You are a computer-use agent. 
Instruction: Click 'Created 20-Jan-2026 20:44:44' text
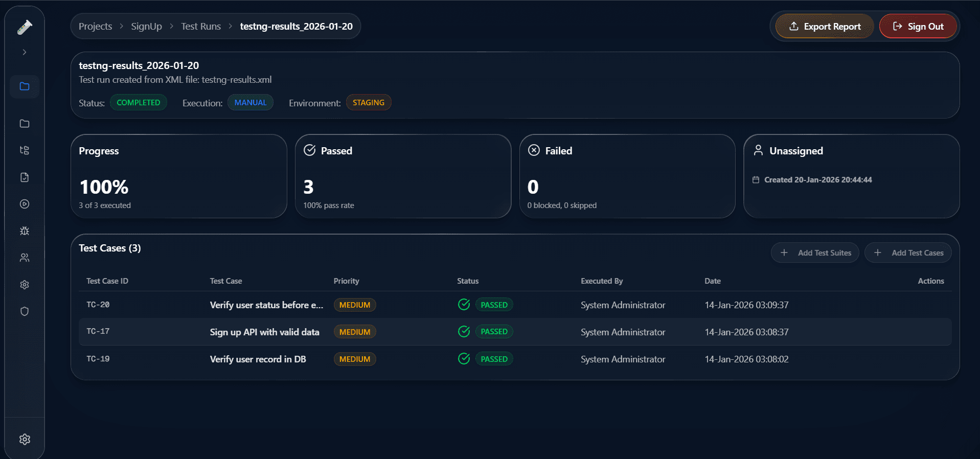[x=818, y=180]
